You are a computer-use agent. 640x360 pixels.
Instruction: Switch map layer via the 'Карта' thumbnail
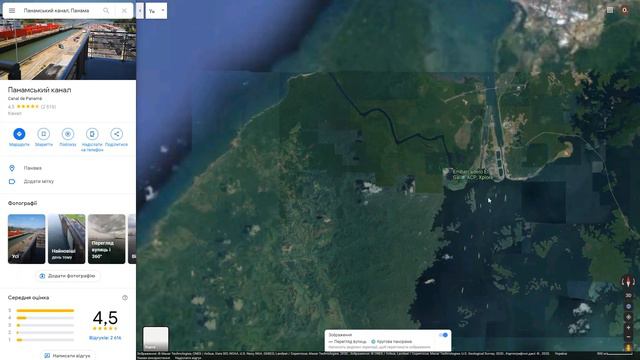(156, 338)
